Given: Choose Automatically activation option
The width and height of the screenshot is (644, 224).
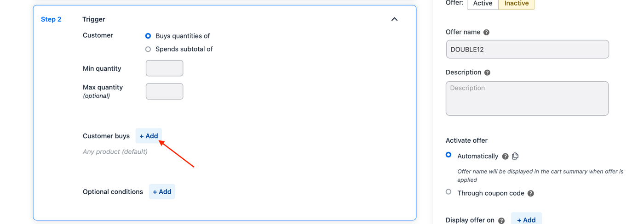Looking at the screenshot, I should [x=448, y=155].
